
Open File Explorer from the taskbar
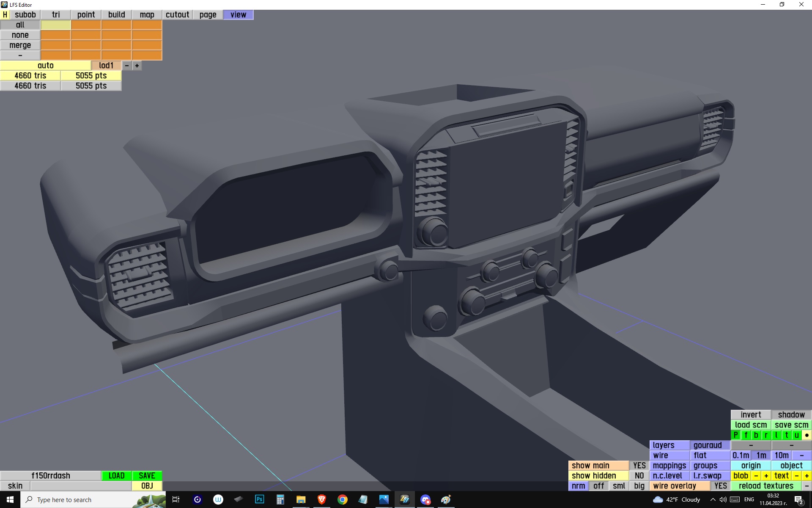(x=301, y=500)
